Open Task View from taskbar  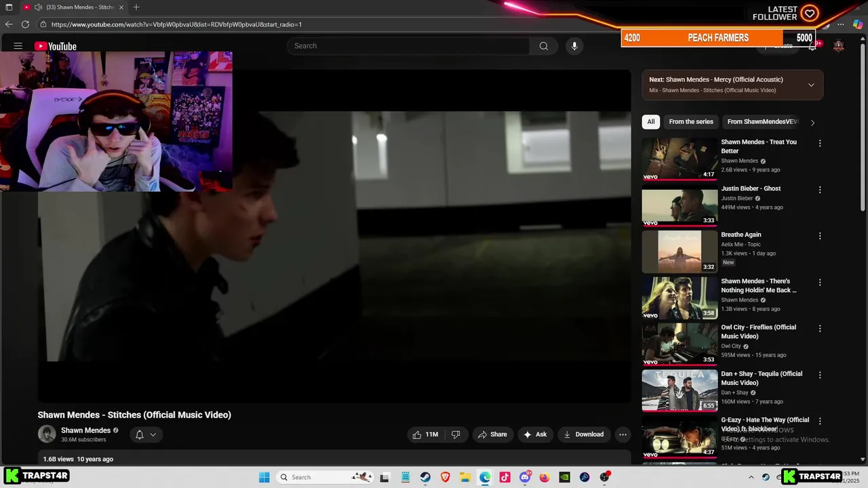click(x=384, y=477)
